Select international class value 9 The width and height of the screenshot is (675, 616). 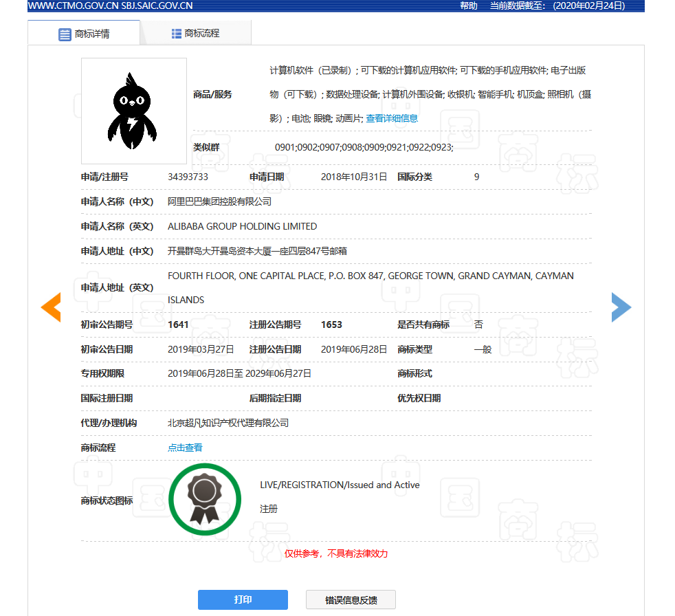point(476,177)
